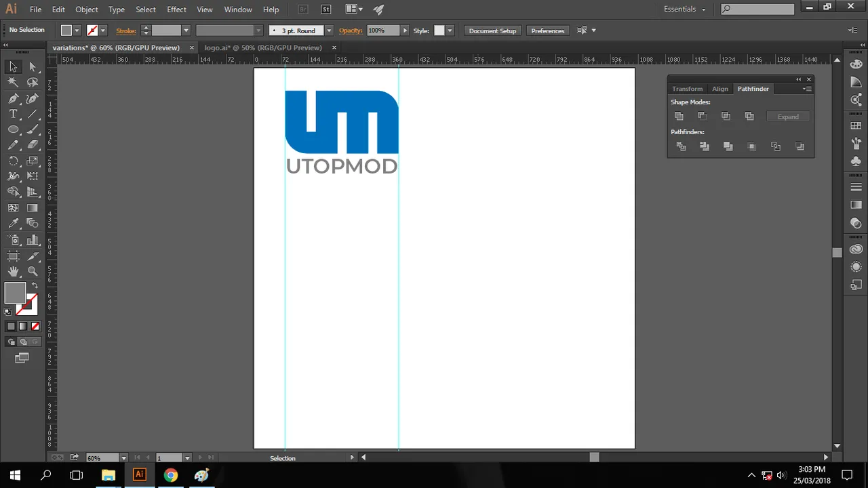Screen dimensions: 868x488
Task: Apply Minus Front shape mode
Action: pyautogui.click(x=702, y=116)
